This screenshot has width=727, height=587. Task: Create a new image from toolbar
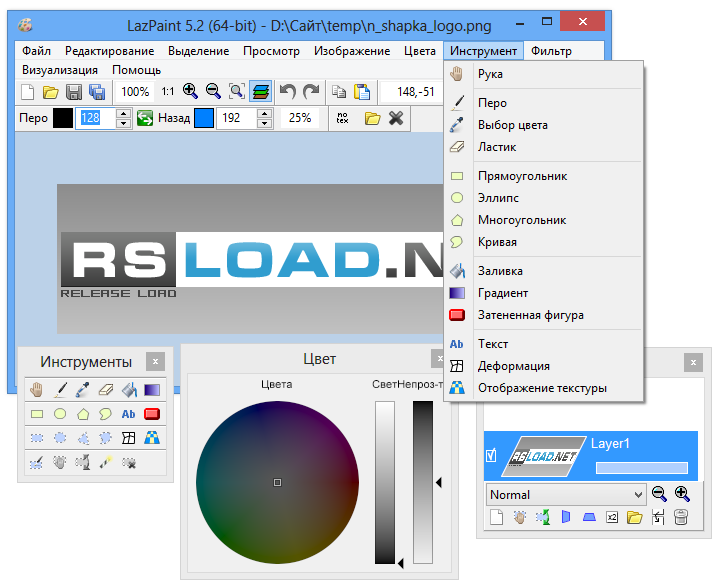click(x=28, y=92)
